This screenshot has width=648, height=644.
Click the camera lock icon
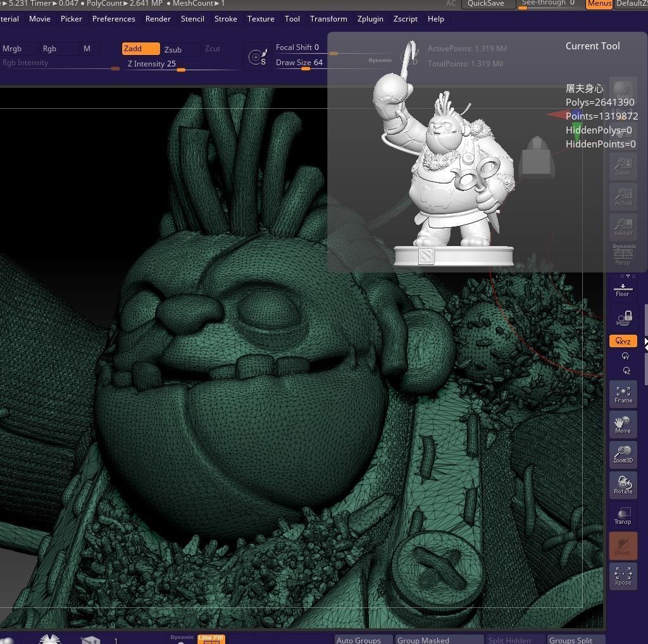(623, 318)
